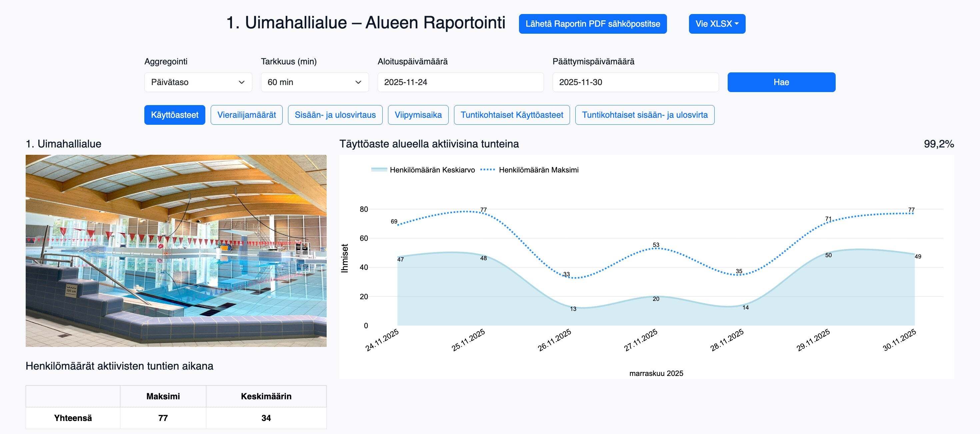The height and width of the screenshot is (434, 980).
Task: Click the Aloituspäivämäärä date field
Action: [x=460, y=82]
